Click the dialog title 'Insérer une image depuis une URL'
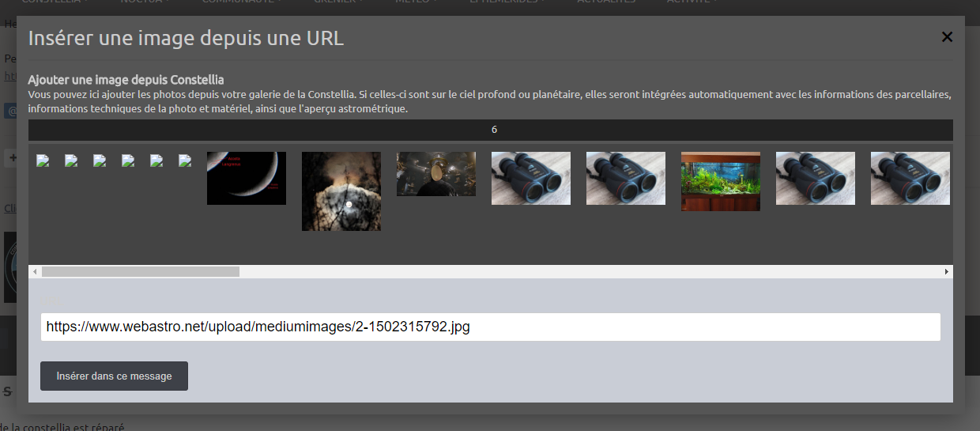The image size is (980, 431). tap(186, 37)
